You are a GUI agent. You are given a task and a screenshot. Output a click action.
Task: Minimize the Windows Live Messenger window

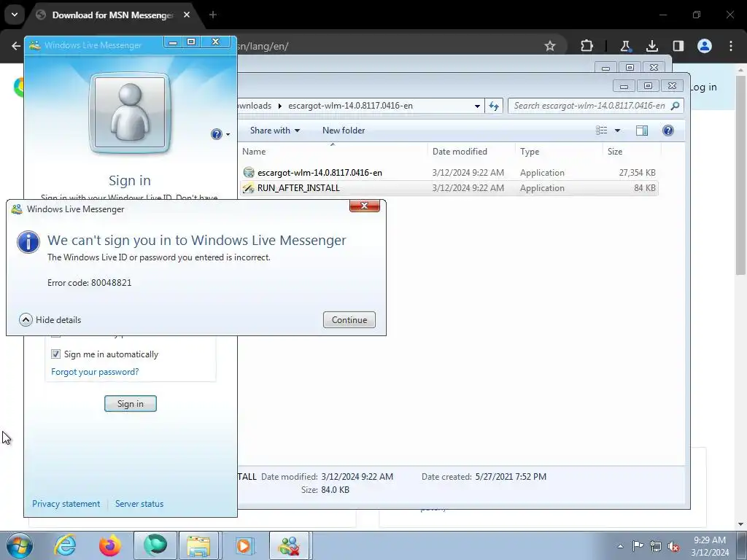[x=173, y=42]
